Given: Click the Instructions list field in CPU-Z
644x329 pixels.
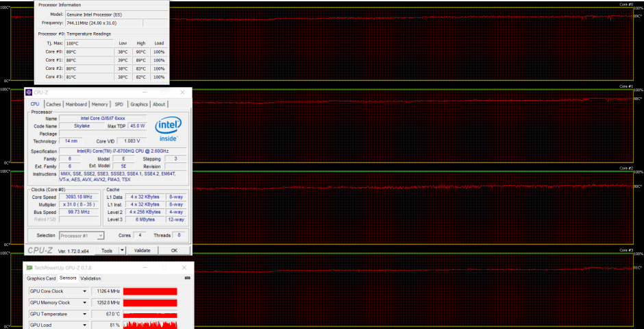Looking at the screenshot, I should tap(123, 177).
